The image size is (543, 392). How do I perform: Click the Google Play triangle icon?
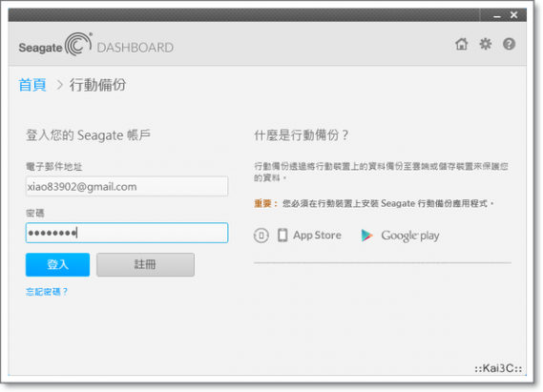pos(366,236)
